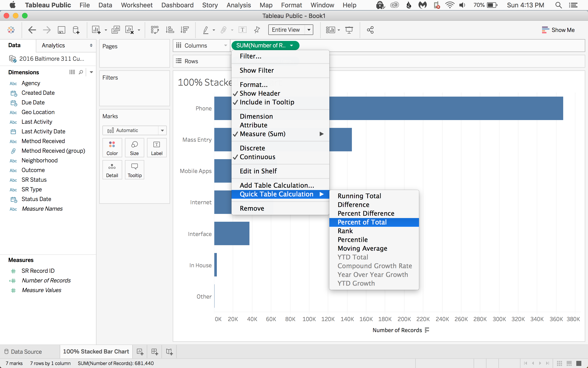
Task: Click the Label card in Marks
Action: (157, 148)
